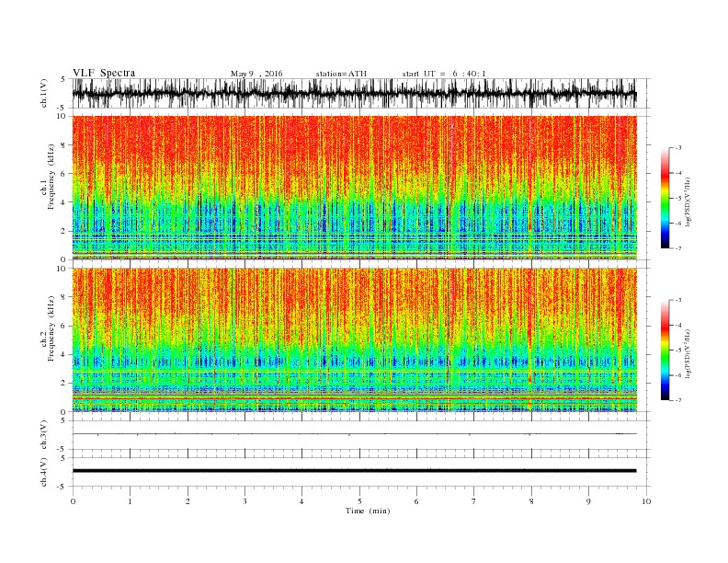Image resolution: width=728 pixels, height=563 pixels.
Task: Click the "6" kHz tick of ch.2 spectrogram
Action: pos(64,326)
